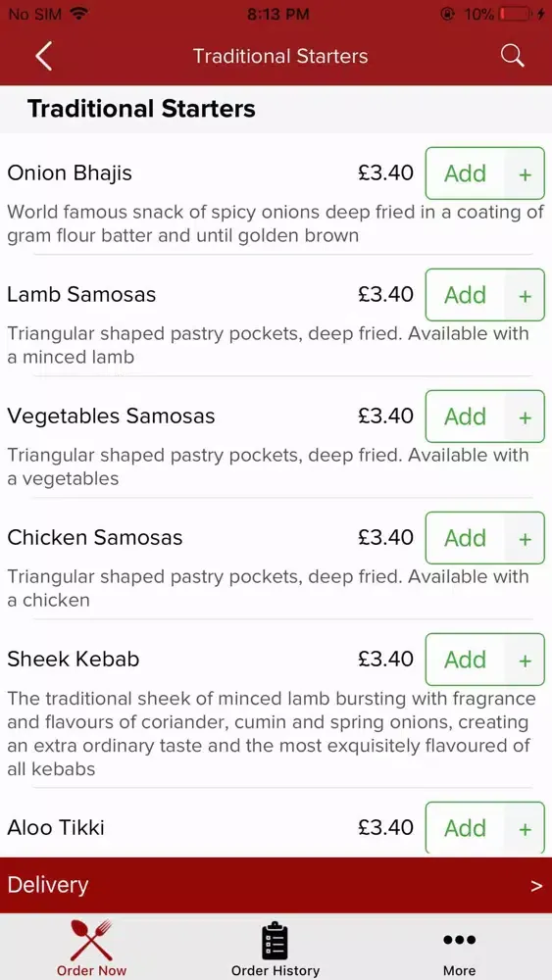This screenshot has height=980, width=552.
Task: Open the More three-dots icon
Action: point(460,940)
